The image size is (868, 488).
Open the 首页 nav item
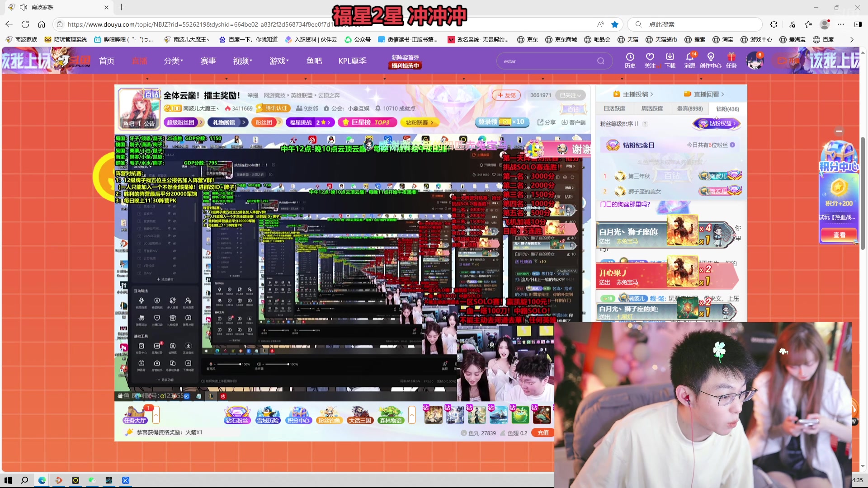107,61
